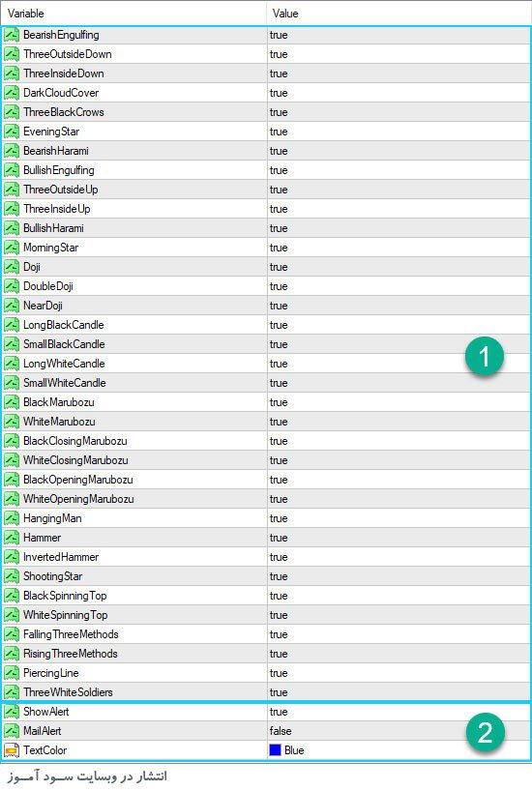Viewport: 532px width, 791px height.
Task: Click the EveningStar row icon
Action: [x=12, y=132]
